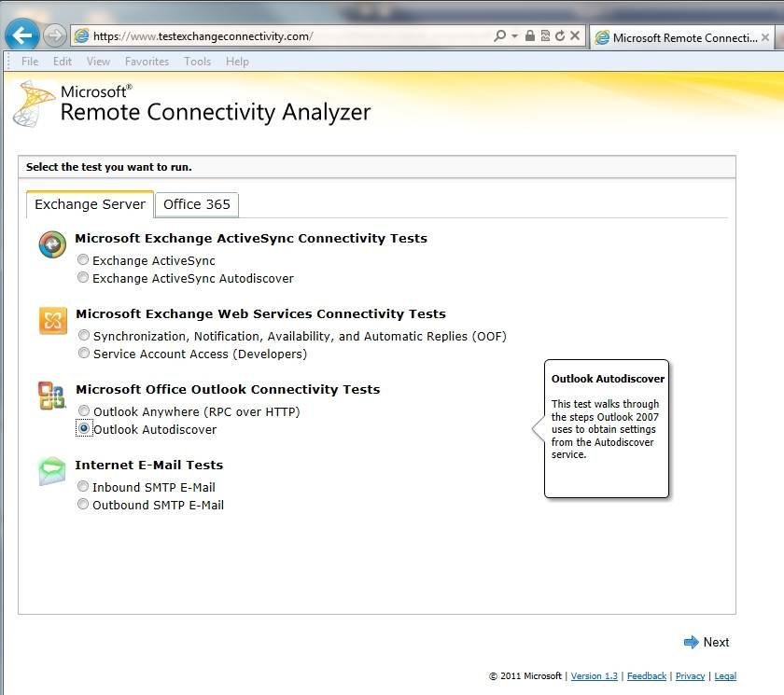Switch to the Office 365 tab
The width and height of the screenshot is (784, 695).
click(197, 204)
